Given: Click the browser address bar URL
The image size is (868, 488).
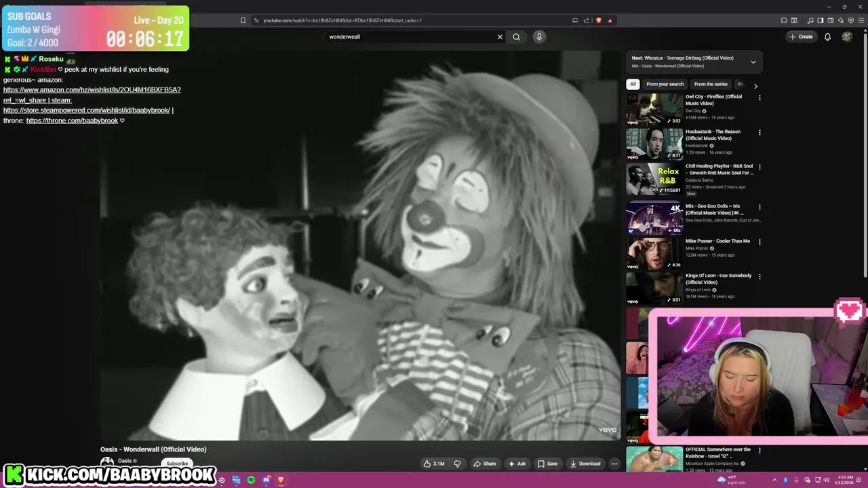Looking at the screenshot, I should point(342,20).
